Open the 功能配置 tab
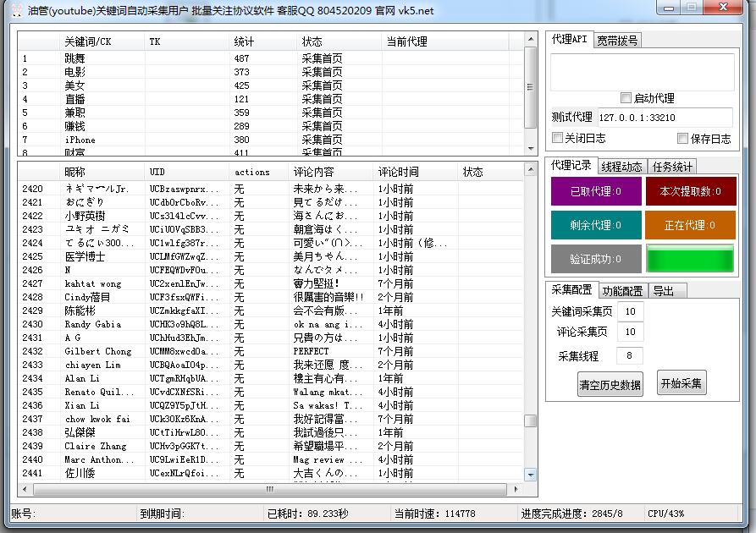The height and width of the screenshot is (533, 756). 622,291
